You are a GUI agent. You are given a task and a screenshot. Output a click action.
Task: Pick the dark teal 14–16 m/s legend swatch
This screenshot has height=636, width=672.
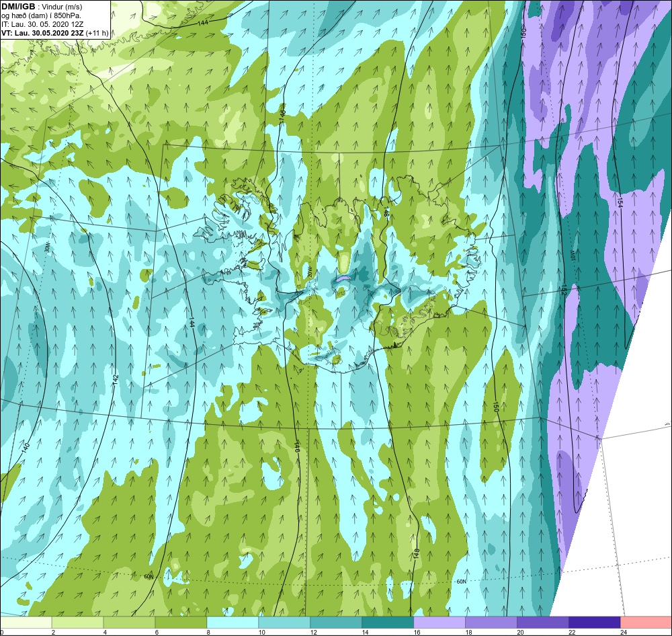click(388, 621)
